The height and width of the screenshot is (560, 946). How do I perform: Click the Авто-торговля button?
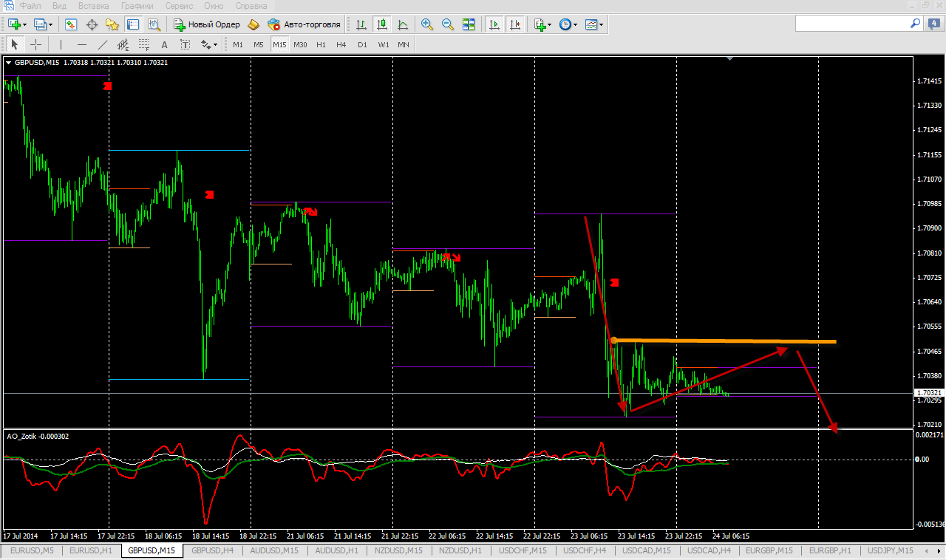[x=304, y=24]
